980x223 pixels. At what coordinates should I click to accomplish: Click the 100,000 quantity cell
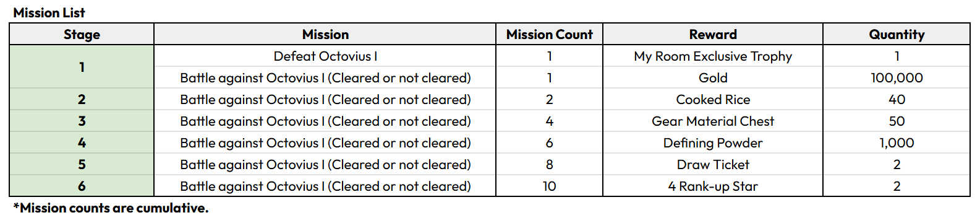897,77
